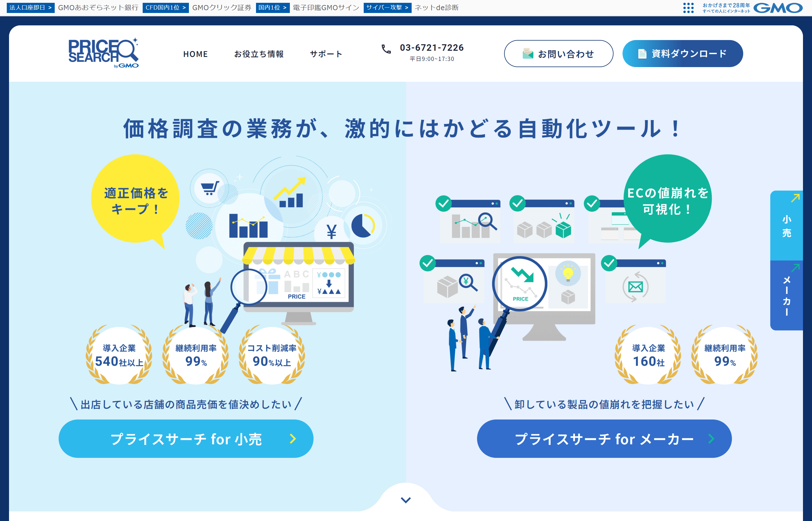The width and height of the screenshot is (812, 521).
Task: Open the ネットde診断 link
Action: (x=436, y=7)
